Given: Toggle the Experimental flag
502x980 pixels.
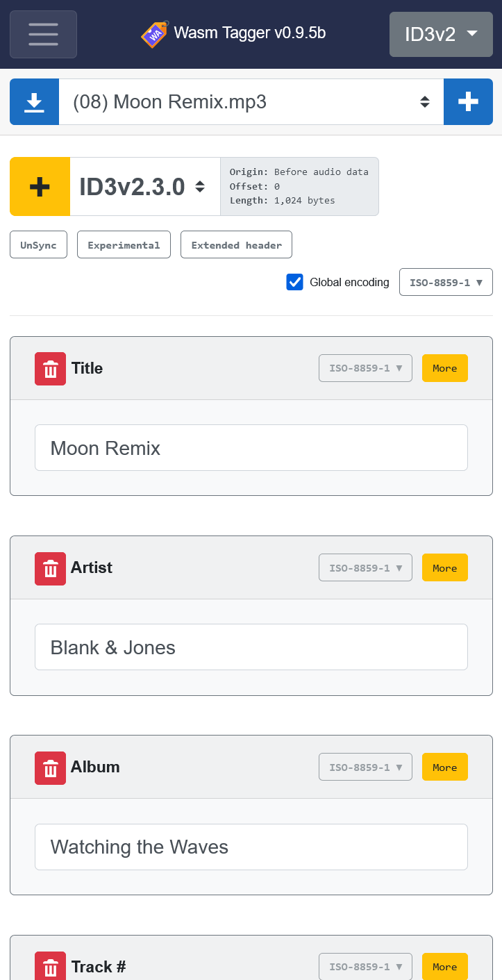Looking at the screenshot, I should coord(124,245).
